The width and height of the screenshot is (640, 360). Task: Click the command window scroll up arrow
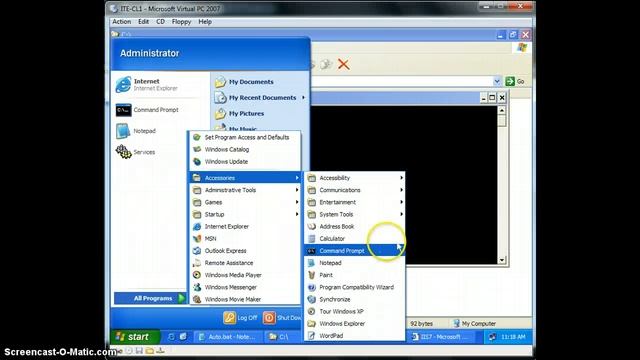point(502,110)
